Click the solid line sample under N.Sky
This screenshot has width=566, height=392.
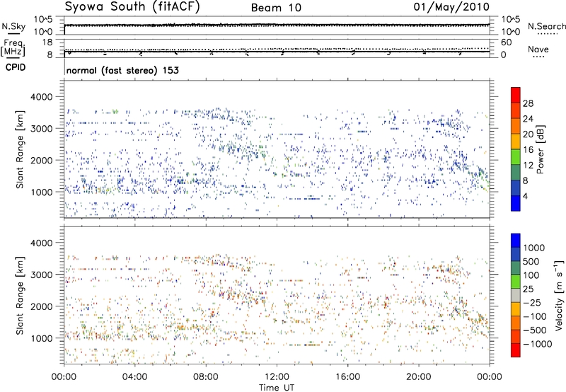[13, 33]
